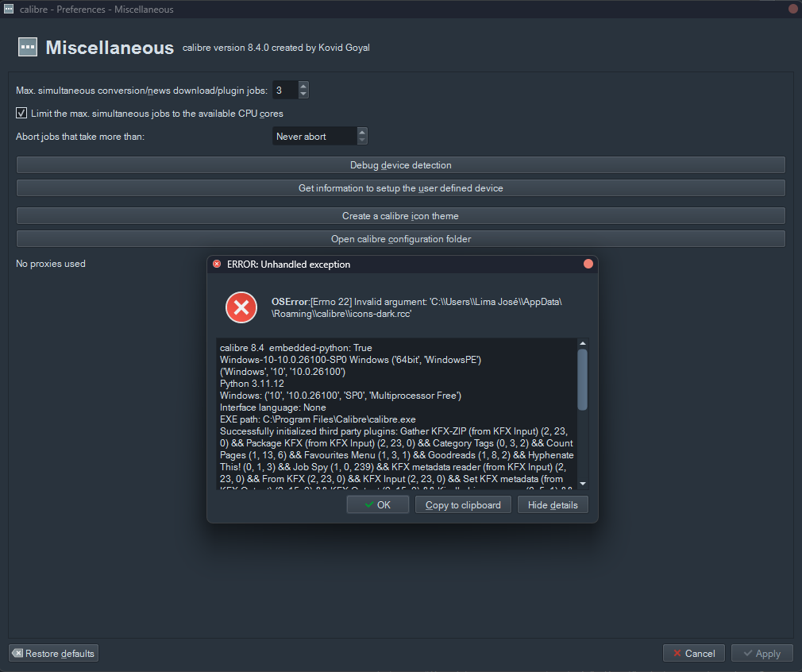
Task: Click the OSError invalid argument message
Action: click(x=416, y=307)
